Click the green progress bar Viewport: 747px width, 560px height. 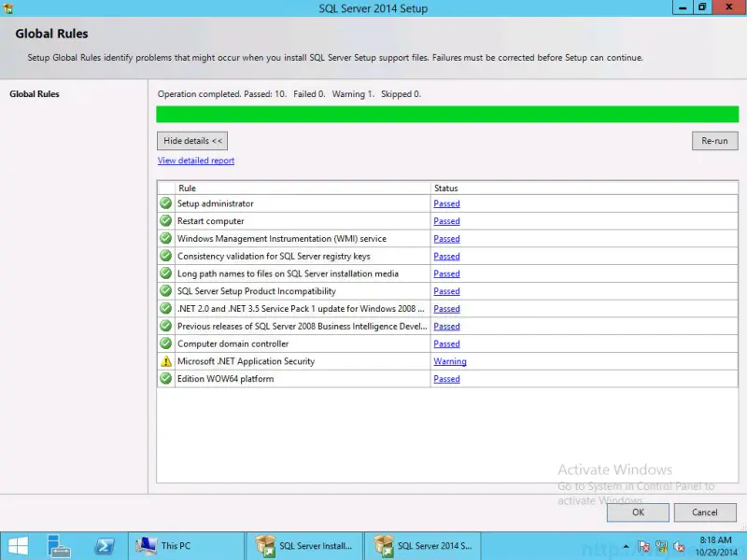coord(446,114)
